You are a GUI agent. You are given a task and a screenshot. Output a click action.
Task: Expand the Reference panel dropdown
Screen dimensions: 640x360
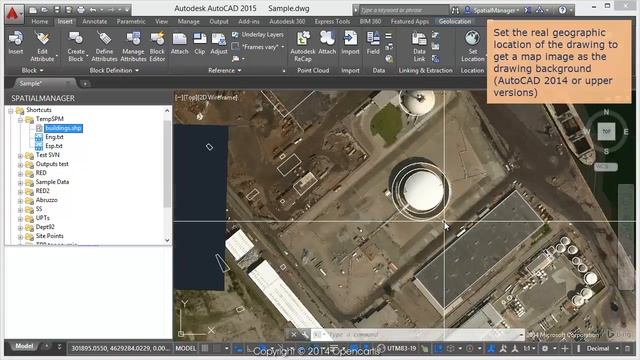(x=224, y=70)
